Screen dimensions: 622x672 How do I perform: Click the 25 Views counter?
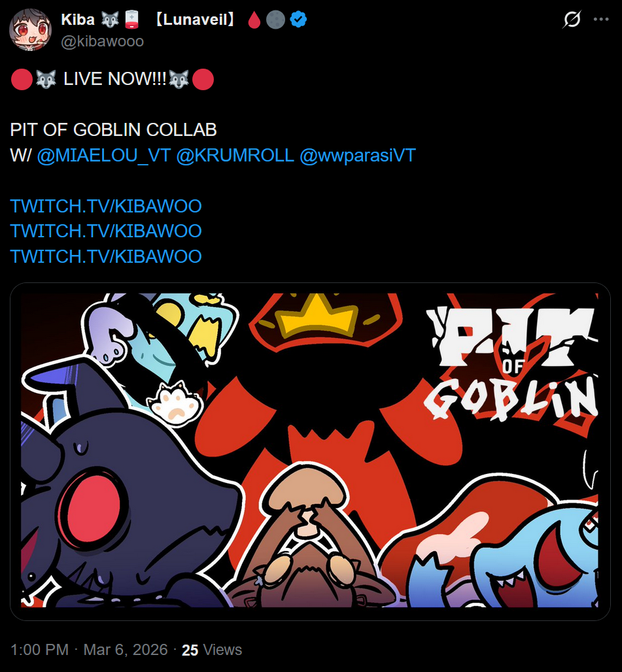tap(212, 650)
